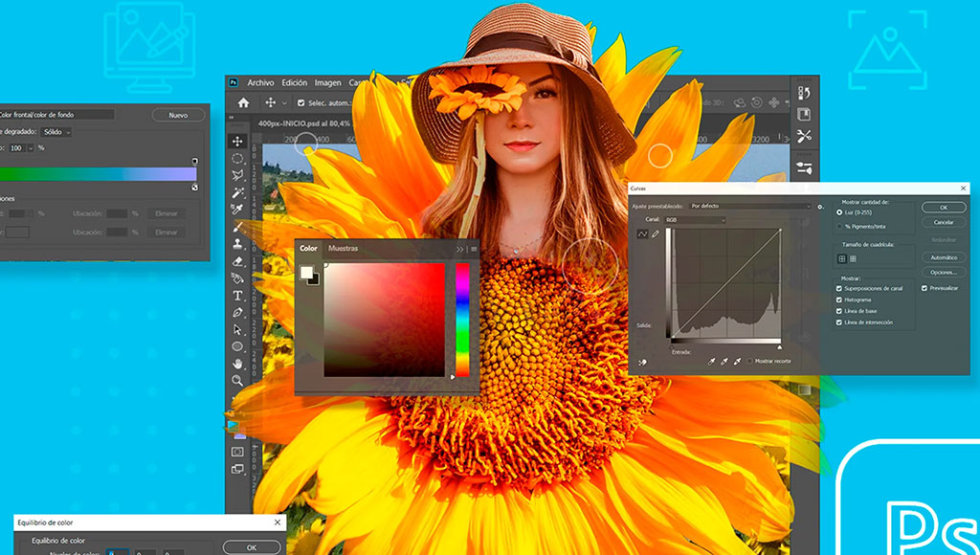Screen dimensions: 980x555
Task: Open the preset options gear in Curvas
Action: [820, 207]
